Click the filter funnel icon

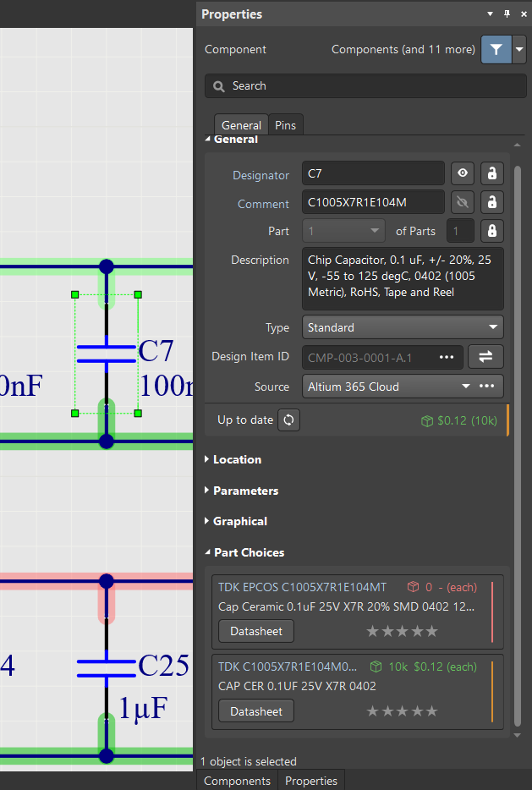[x=496, y=50]
